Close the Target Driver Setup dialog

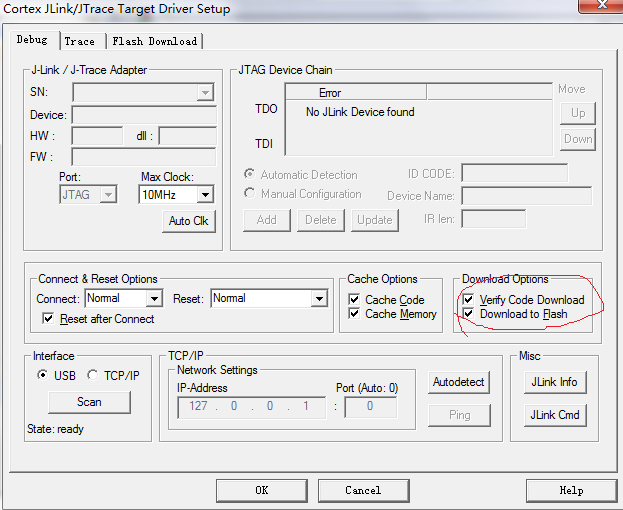[x=602, y=5]
